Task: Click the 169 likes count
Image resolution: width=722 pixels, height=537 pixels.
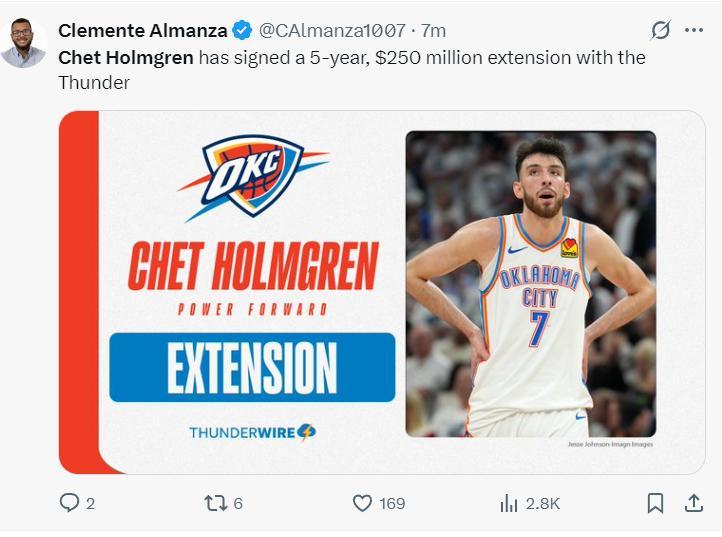Action: 393,503
